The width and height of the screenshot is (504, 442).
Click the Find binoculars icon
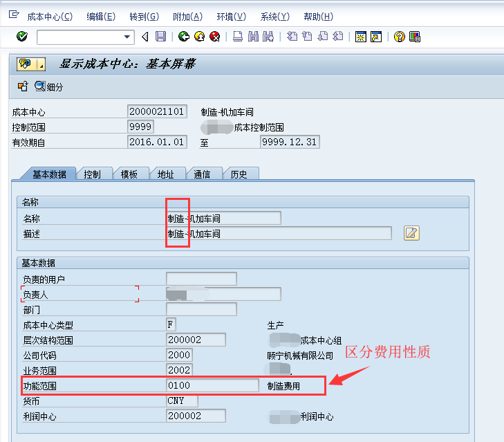click(253, 37)
